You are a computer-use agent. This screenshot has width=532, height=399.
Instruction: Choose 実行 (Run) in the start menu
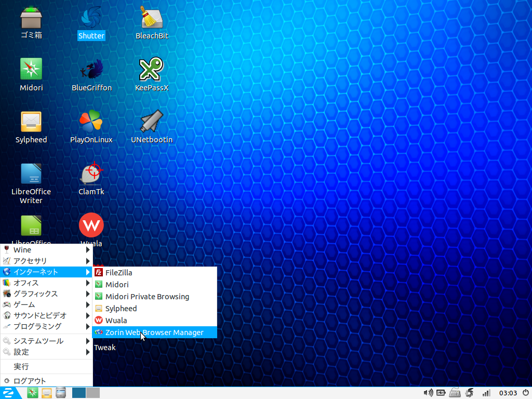point(46,366)
